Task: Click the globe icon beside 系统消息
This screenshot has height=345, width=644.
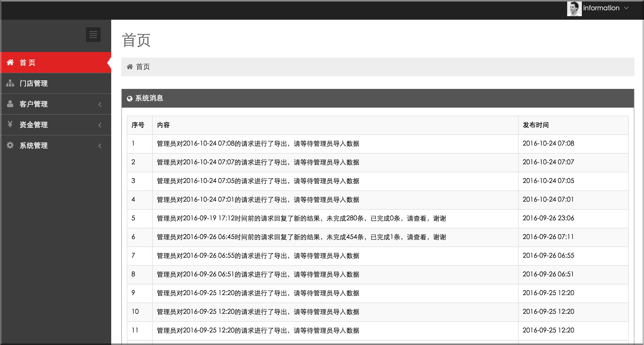Action: coord(130,98)
